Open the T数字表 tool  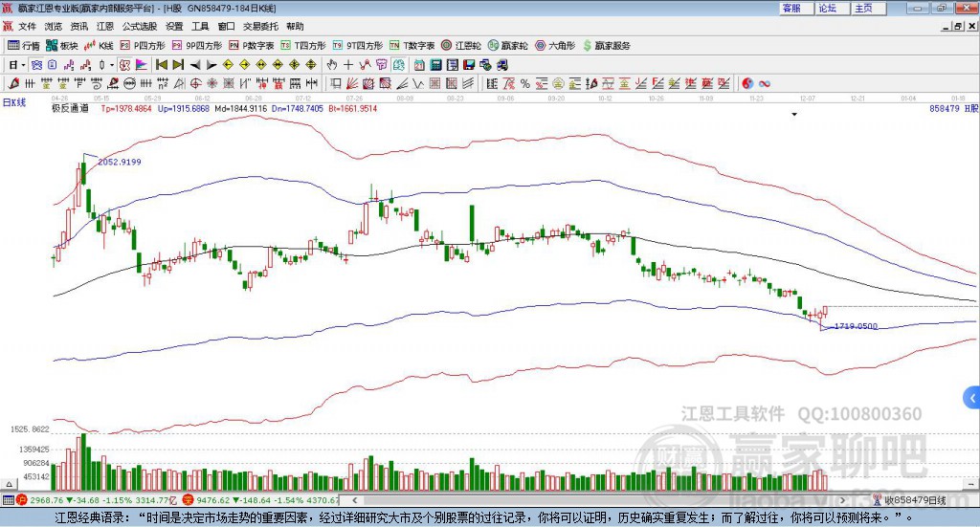pos(412,46)
